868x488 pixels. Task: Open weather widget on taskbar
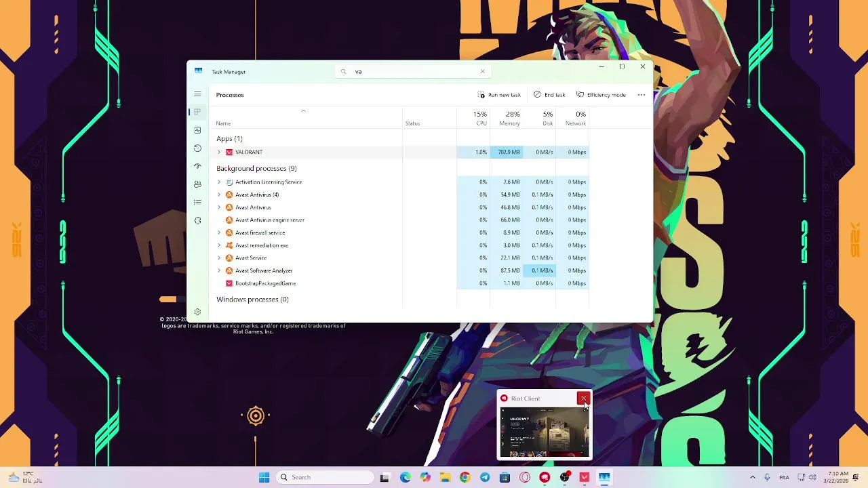click(25, 477)
